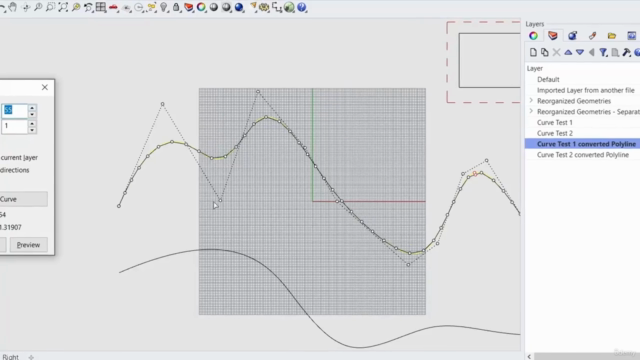640x360 pixels.
Task: Add a viewport tab with plus icon
Action: pyautogui.click(x=31, y=357)
